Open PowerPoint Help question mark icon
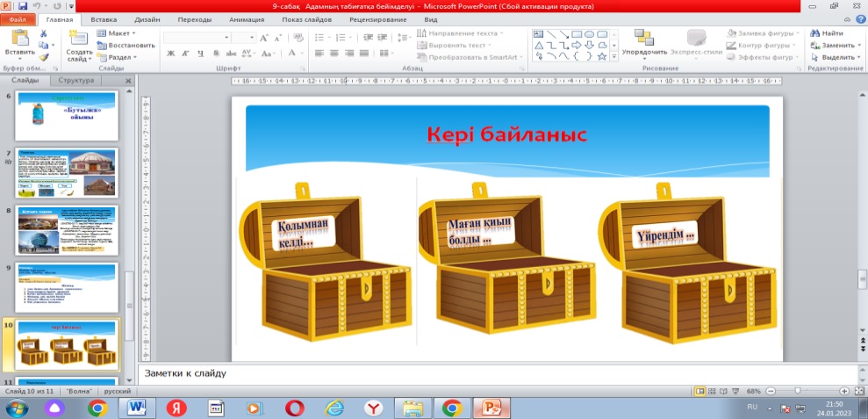 [x=859, y=18]
